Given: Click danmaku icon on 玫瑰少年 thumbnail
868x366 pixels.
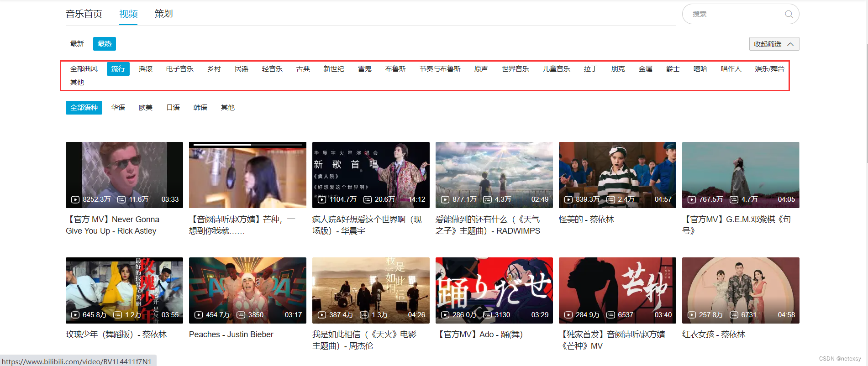Looking at the screenshot, I should [x=117, y=315].
